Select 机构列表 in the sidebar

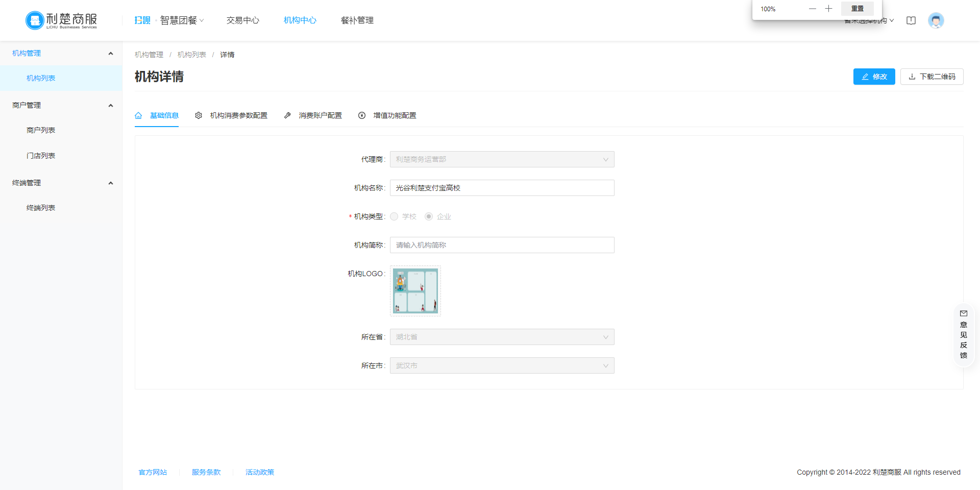click(x=61, y=78)
